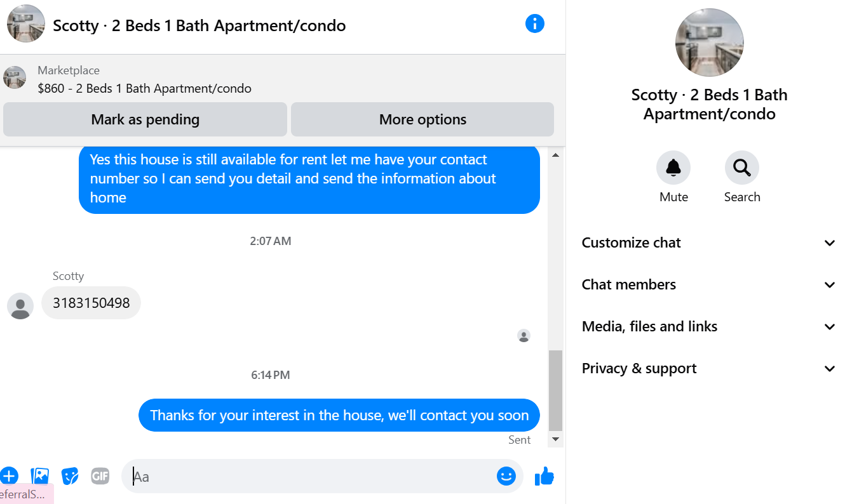Expand Media, files and links section
This screenshot has height=504, width=845.
709,326
